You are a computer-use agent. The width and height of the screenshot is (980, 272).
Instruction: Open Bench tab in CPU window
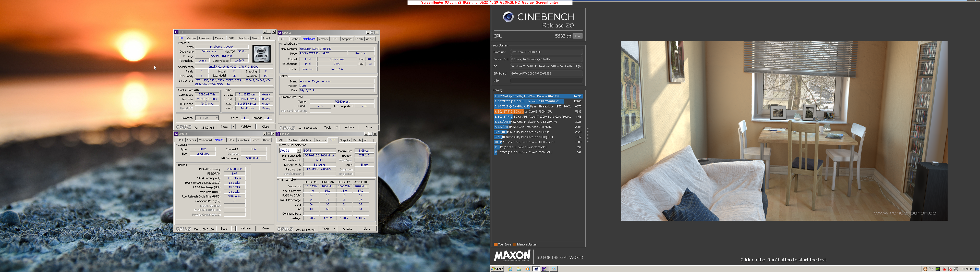pos(256,39)
